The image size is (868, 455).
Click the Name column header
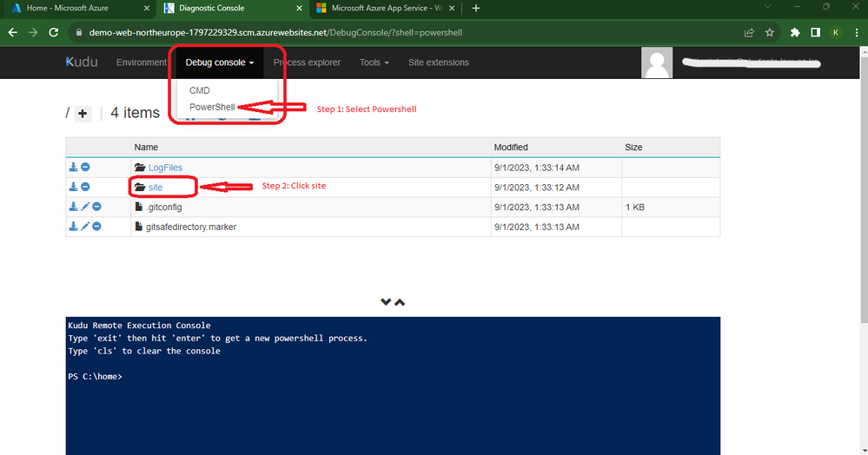[x=146, y=148]
